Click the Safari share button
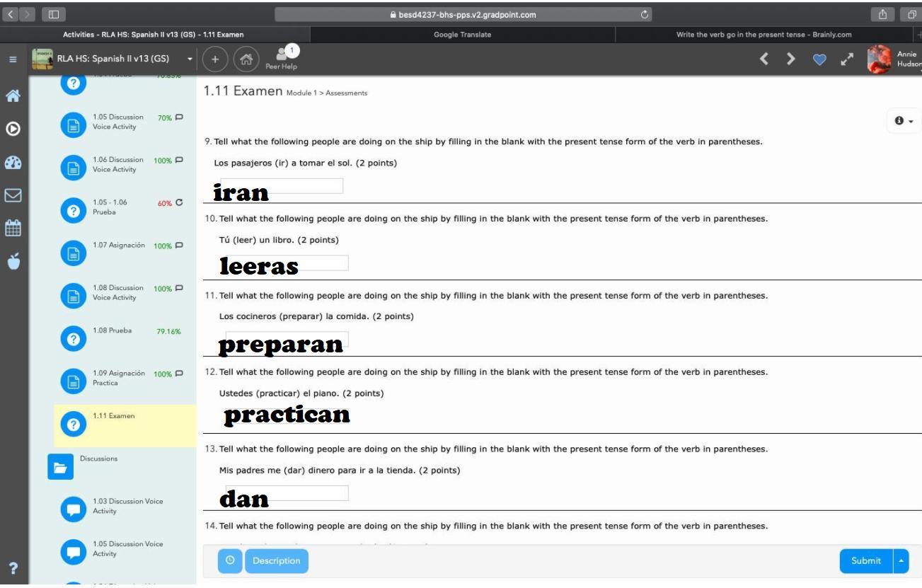The width and height of the screenshot is (922, 588). 884,15
